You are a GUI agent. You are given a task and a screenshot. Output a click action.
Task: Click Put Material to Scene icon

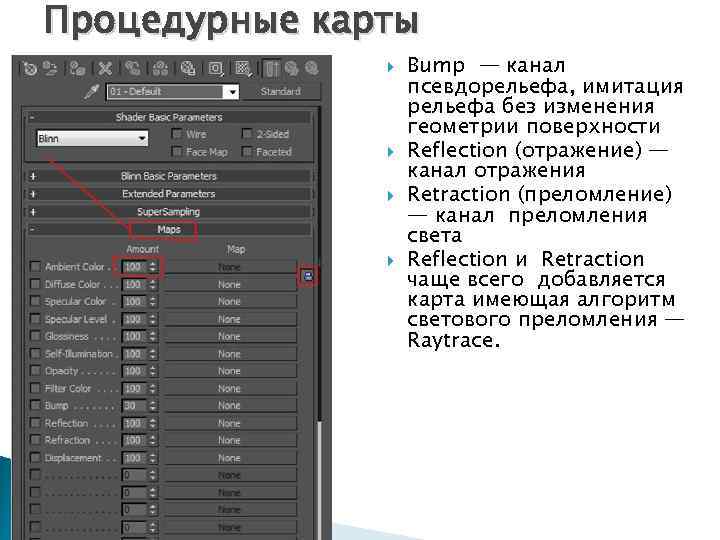pos(50,69)
